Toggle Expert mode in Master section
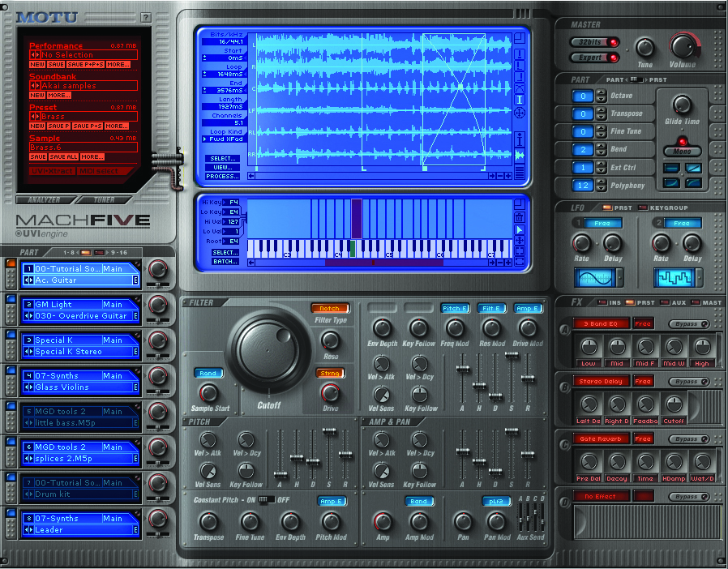This screenshot has height=569, width=728. pos(593,58)
